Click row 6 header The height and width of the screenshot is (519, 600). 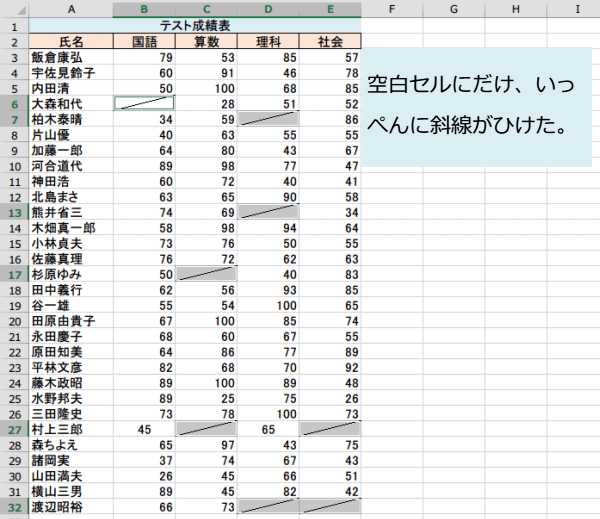(x=14, y=104)
